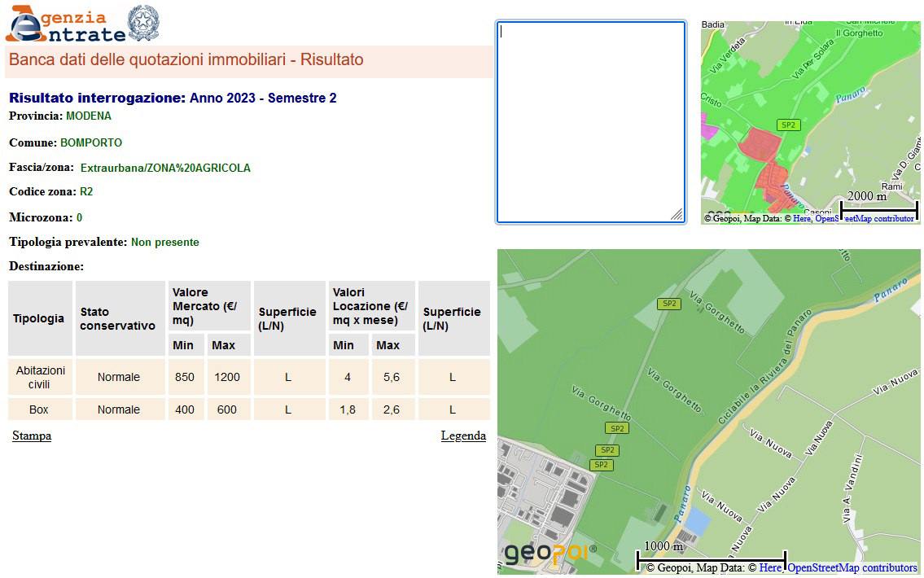Select the Box typology cell
The width and height of the screenshot is (924, 578).
[x=39, y=409]
